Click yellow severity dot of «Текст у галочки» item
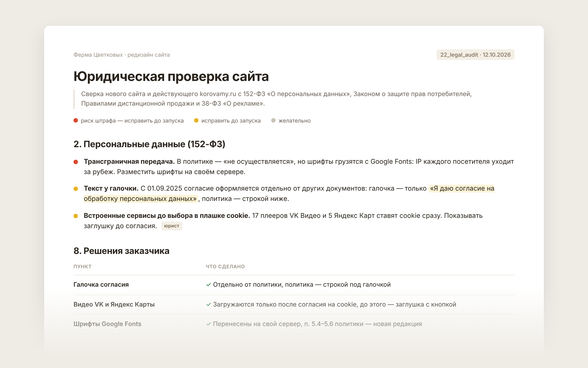This screenshot has width=588, height=368. tap(76, 189)
